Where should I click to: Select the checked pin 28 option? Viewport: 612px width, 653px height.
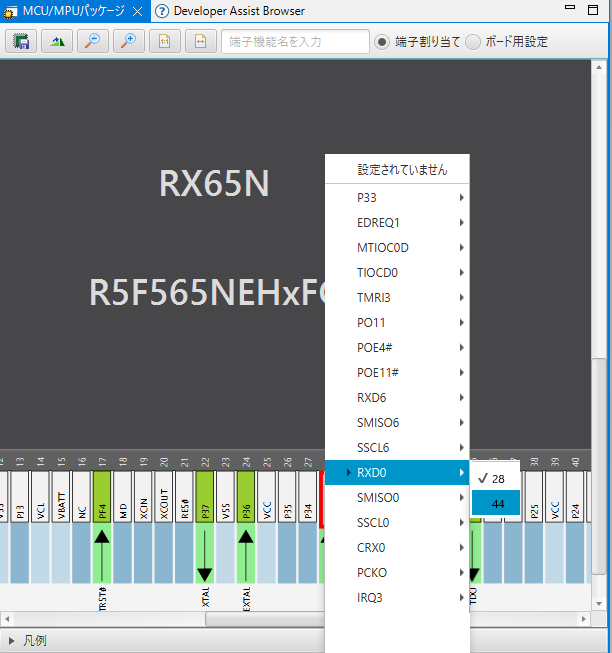point(496,479)
